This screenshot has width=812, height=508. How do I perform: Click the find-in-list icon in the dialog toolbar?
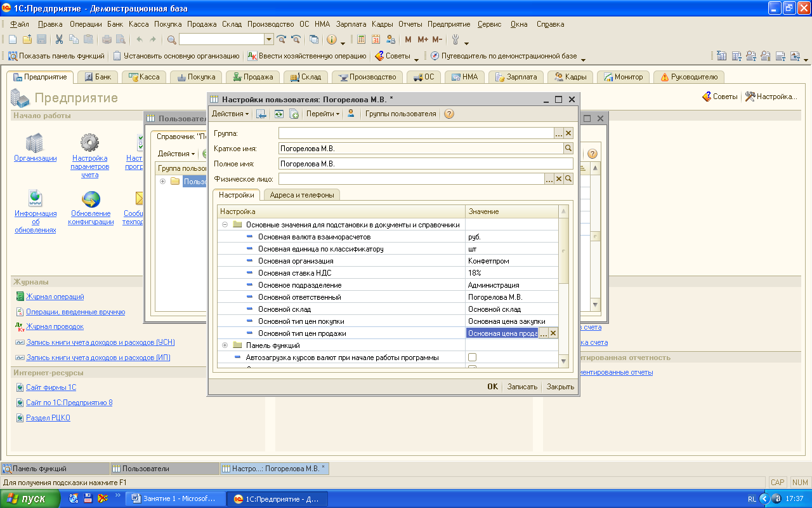pos(261,114)
